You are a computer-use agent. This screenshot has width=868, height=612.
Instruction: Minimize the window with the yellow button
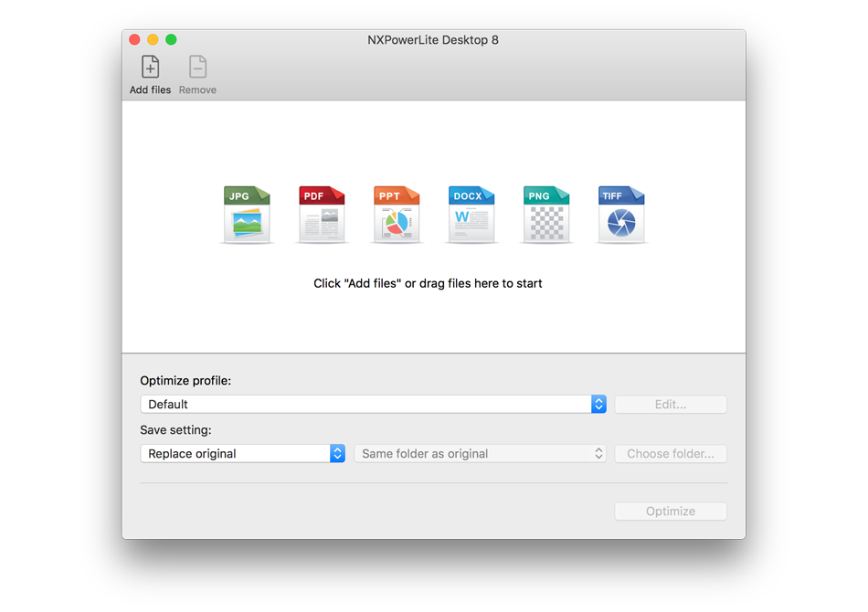[x=153, y=39]
